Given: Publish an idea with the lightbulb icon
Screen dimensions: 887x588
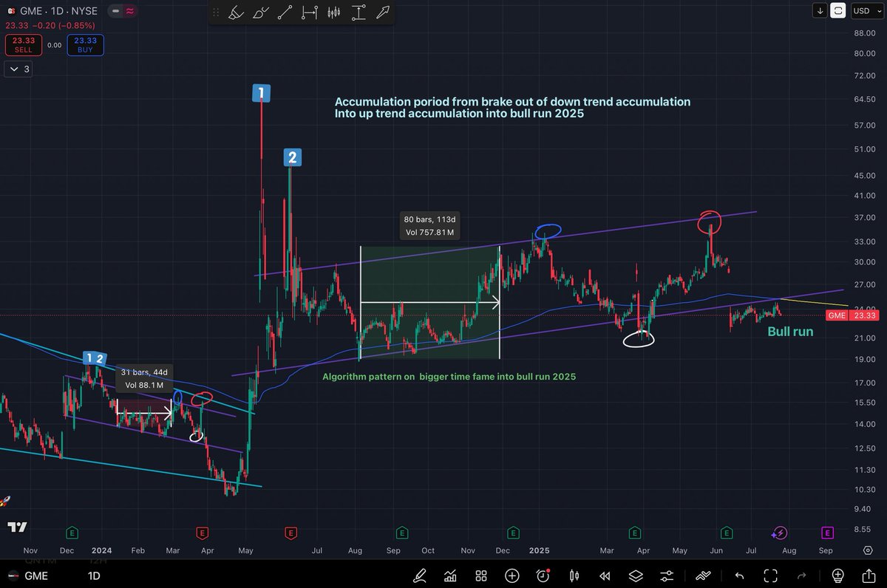Looking at the screenshot, I should [837, 575].
